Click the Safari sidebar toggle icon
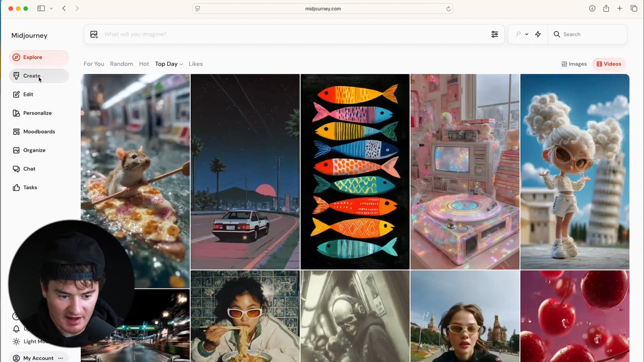644x362 pixels. 41,9
